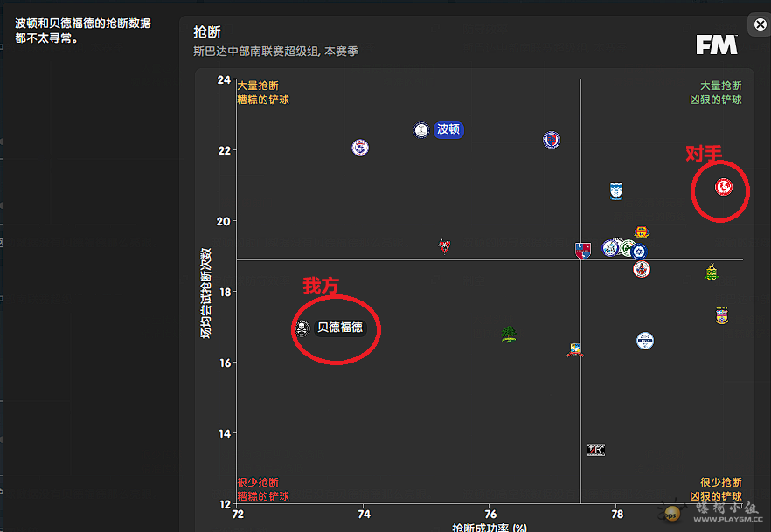771x532 pixels.
Task: Select the orange-and-red crest badge above the badge cluster
Action: click(x=642, y=232)
